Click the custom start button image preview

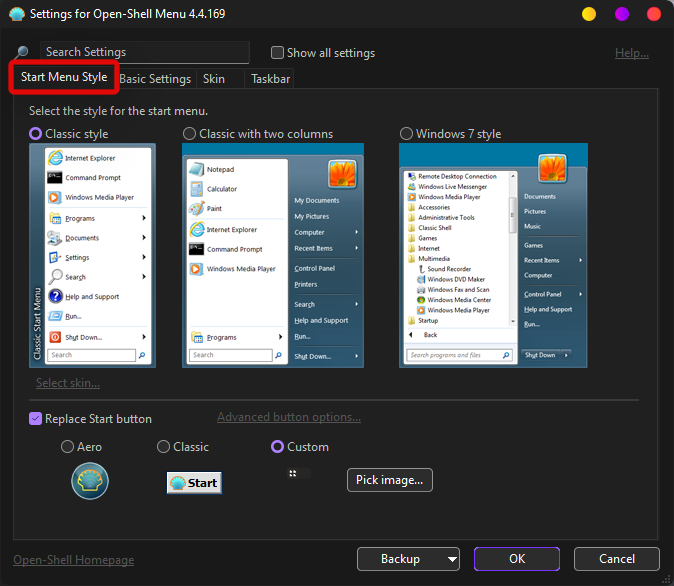[x=294, y=473]
